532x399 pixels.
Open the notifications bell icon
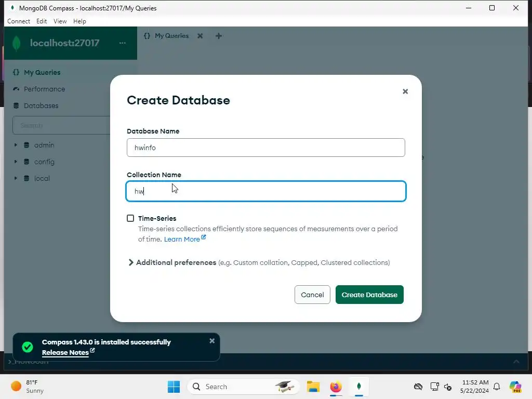[x=497, y=387]
